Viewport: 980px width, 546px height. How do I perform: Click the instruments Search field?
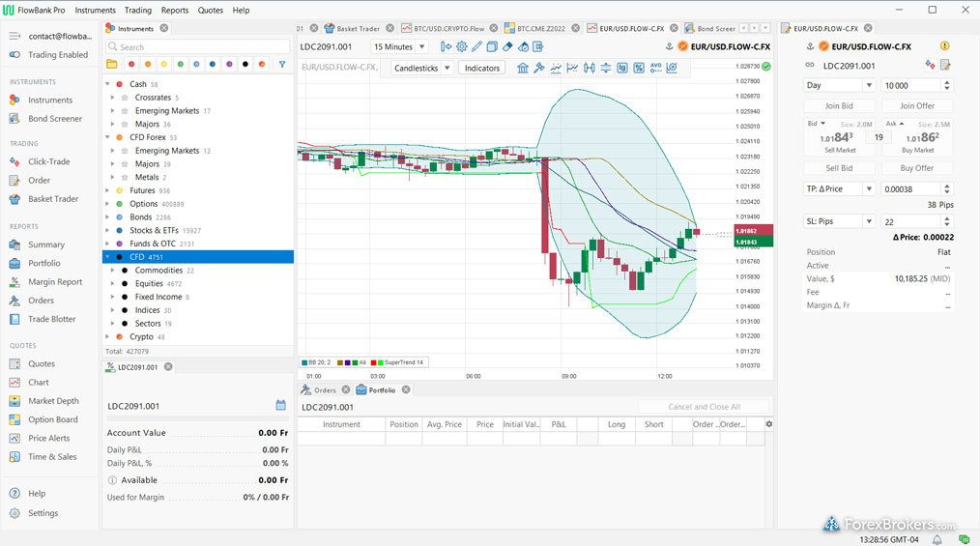point(197,46)
